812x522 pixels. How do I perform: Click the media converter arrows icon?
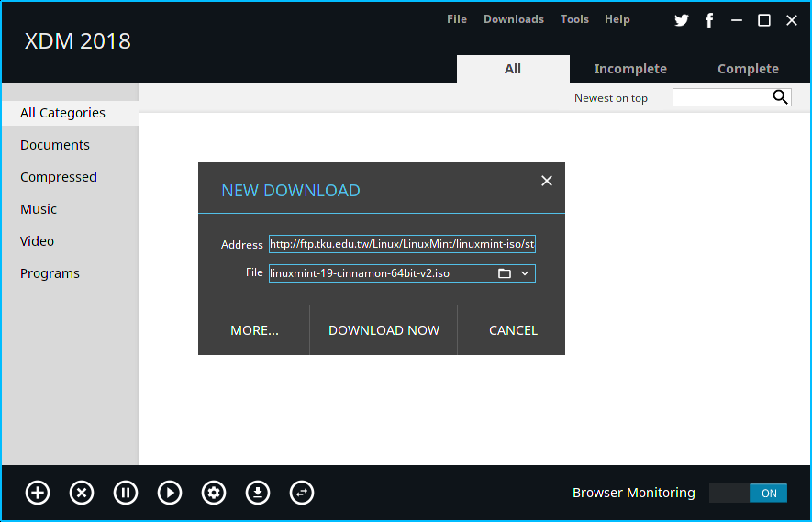point(302,493)
